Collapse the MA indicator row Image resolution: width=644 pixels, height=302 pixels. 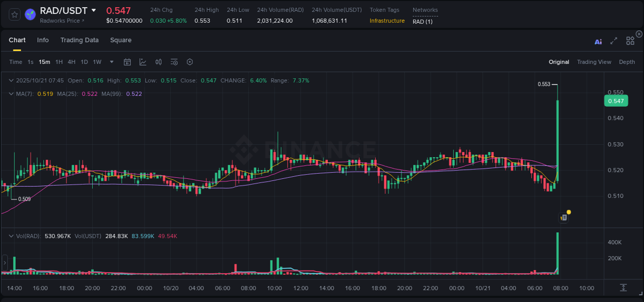click(x=10, y=93)
